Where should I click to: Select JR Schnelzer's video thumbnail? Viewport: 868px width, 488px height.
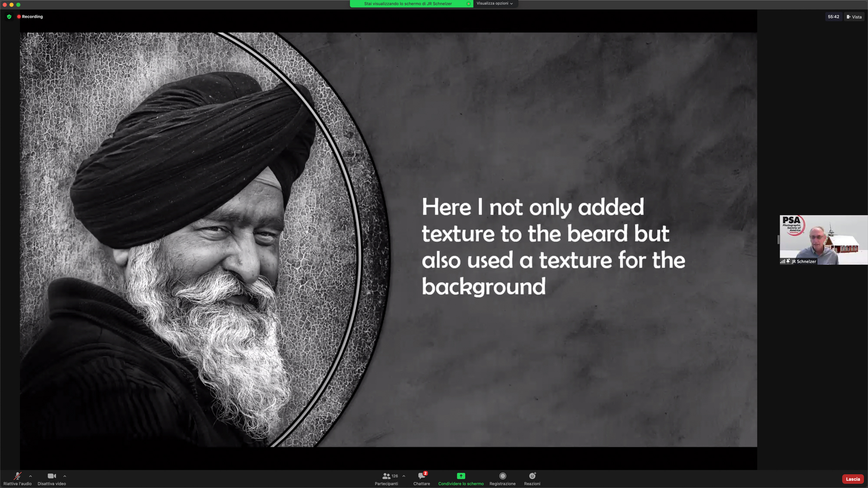(x=823, y=240)
